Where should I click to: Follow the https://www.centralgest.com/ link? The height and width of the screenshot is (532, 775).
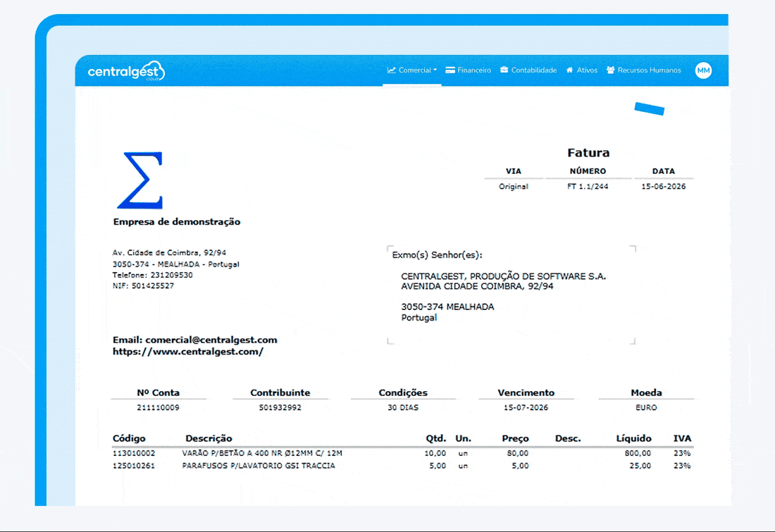click(188, 352)
